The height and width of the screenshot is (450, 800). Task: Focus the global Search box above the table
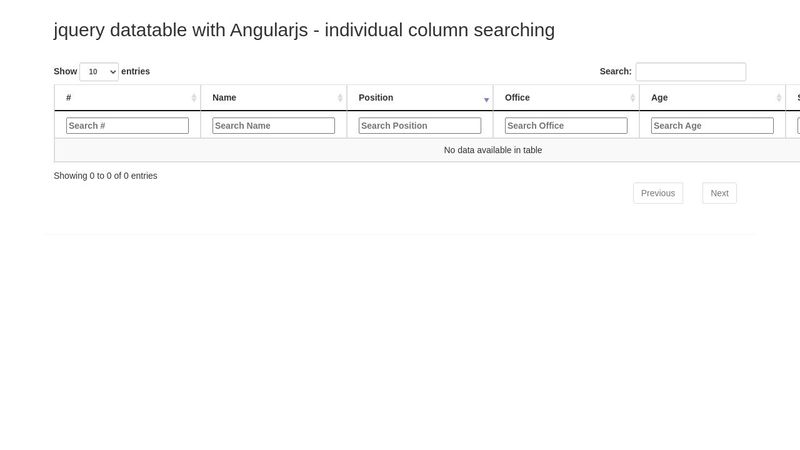(x=690, y=72)
